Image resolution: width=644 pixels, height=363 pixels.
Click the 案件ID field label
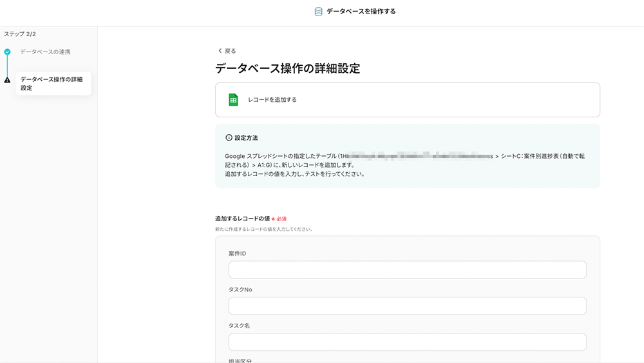pyautogui.click(x=237, y=253)
